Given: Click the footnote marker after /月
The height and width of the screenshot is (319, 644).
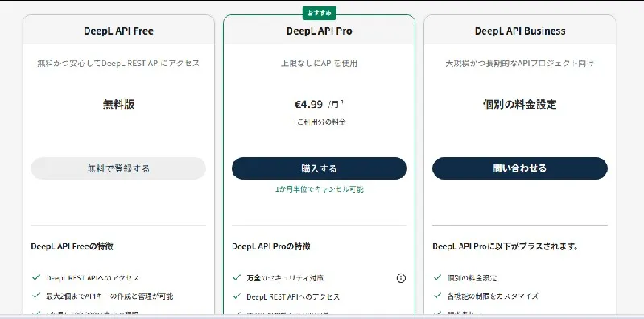Looking at the screenshot, I should click(x=342, y=102).
